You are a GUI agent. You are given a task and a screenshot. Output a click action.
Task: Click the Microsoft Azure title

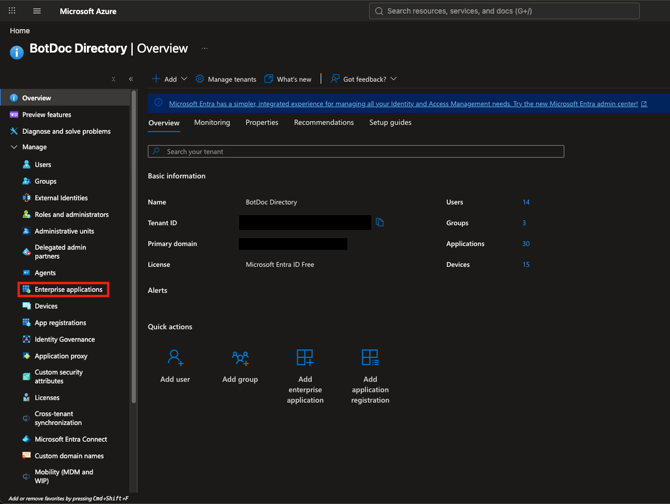point(88,11)
